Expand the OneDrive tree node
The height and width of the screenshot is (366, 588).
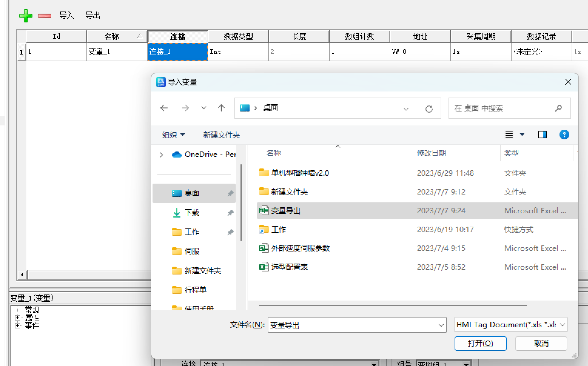click(161, 155)
